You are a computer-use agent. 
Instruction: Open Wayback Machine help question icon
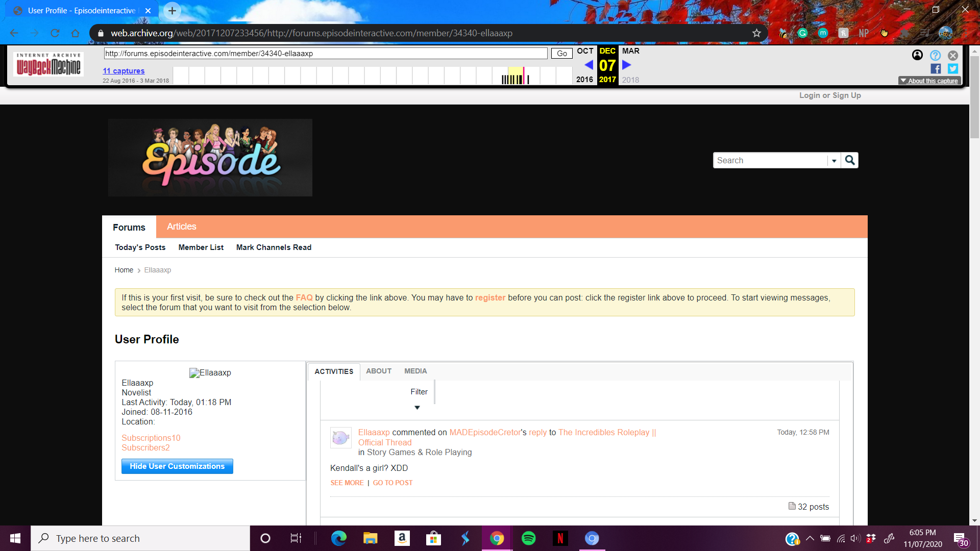point(935,55)
